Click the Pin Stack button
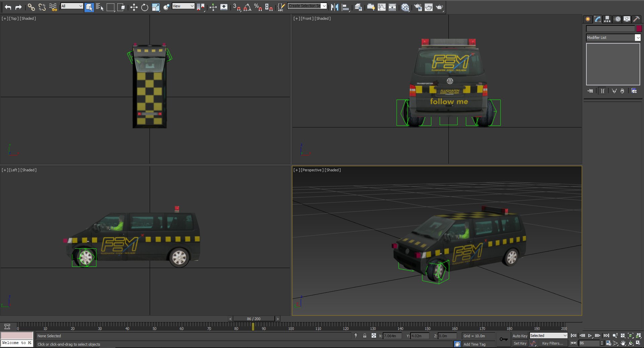Screen dimensions: 644x348 click(x=591, y=91)
